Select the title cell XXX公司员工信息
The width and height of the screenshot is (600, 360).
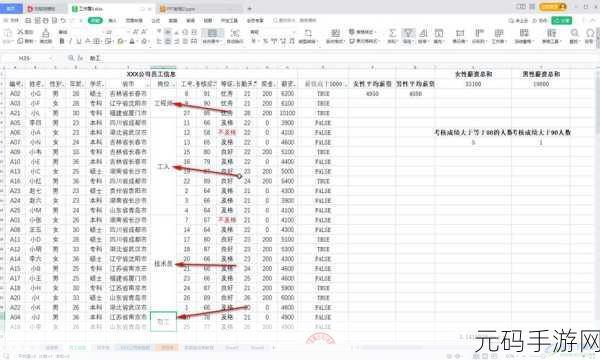point(151,74)
